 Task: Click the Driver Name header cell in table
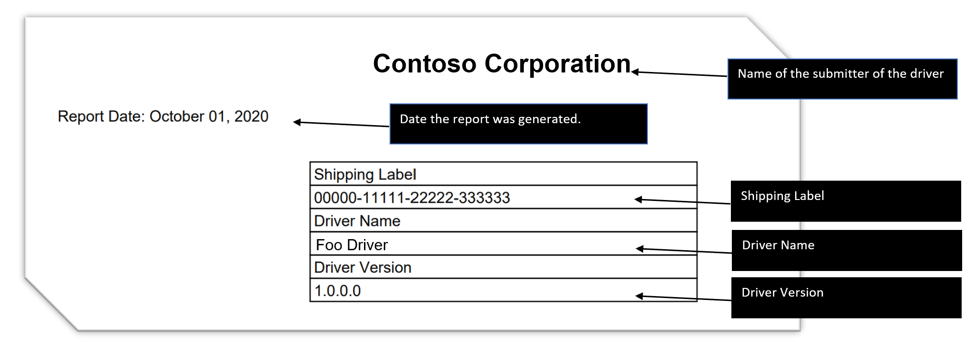click(504, 220)
